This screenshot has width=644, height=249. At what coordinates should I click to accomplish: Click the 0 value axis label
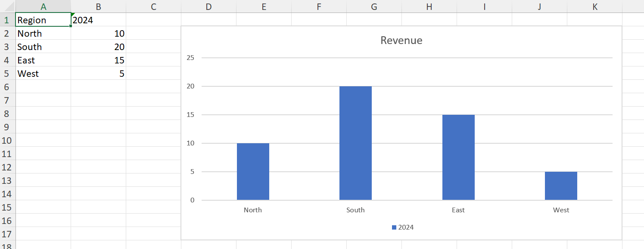(x=193, y=200)
